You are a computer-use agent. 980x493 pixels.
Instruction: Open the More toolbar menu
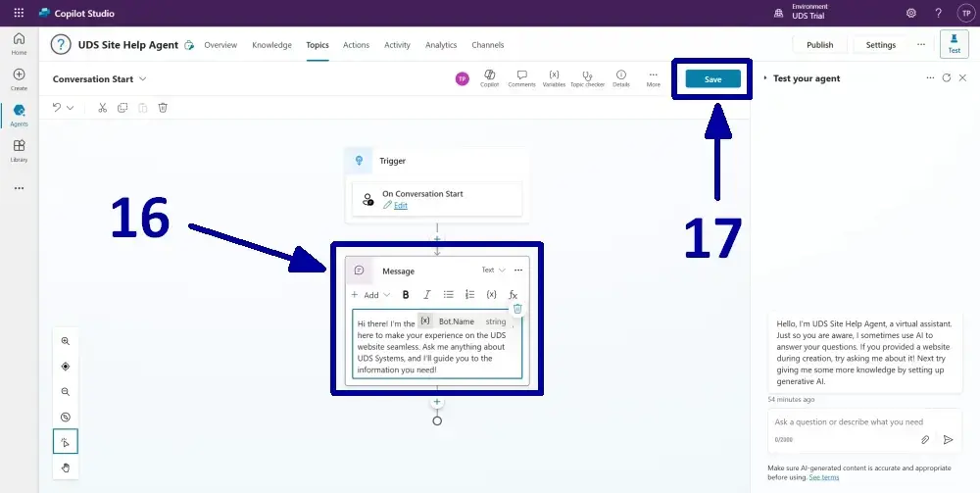pyautogui.click(x=653, y=78)
